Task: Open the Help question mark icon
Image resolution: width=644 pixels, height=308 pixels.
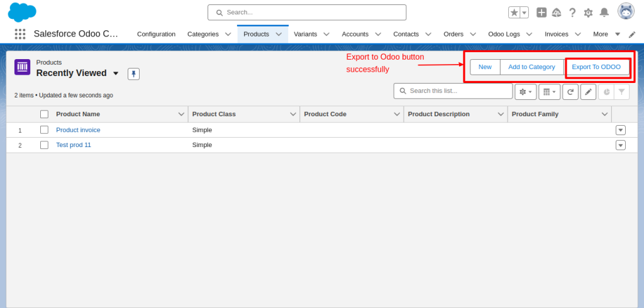Action: tap(572, 13)
